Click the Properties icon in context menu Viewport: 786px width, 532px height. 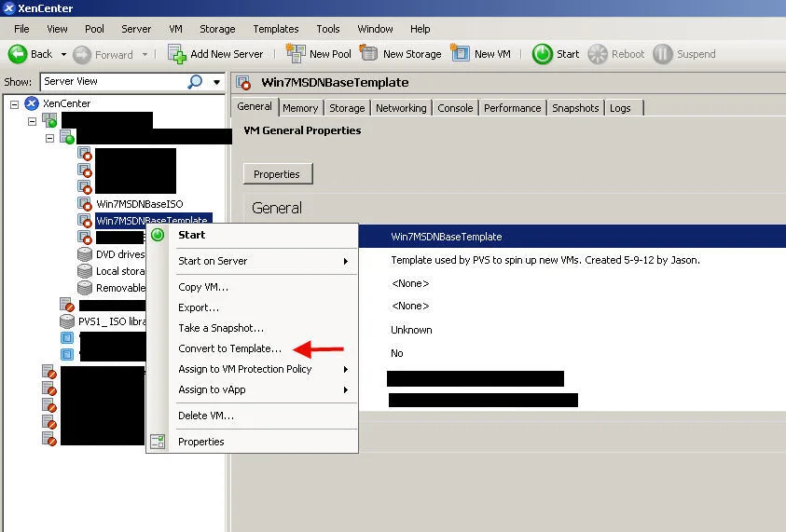tap(158, 442)
